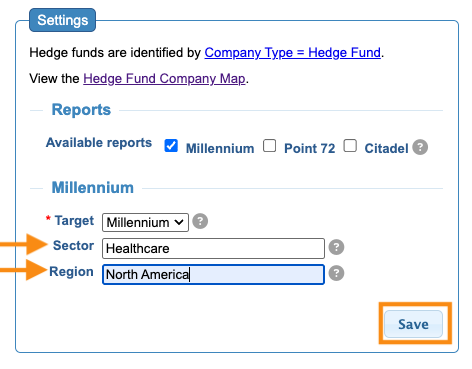Enable the Point 72 report checkbox
472x369 pixels.
point(269,146)
